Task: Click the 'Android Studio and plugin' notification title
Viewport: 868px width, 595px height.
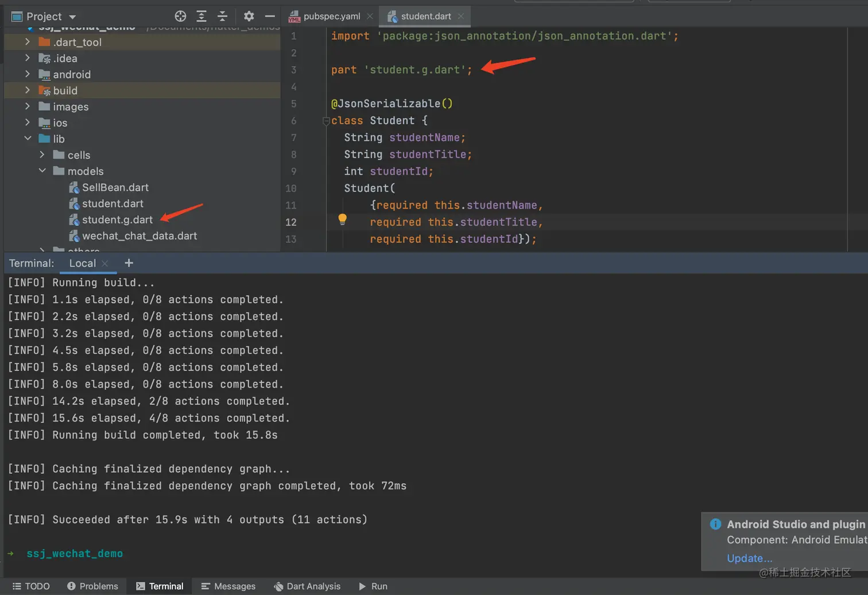Action: click(796, 524)
